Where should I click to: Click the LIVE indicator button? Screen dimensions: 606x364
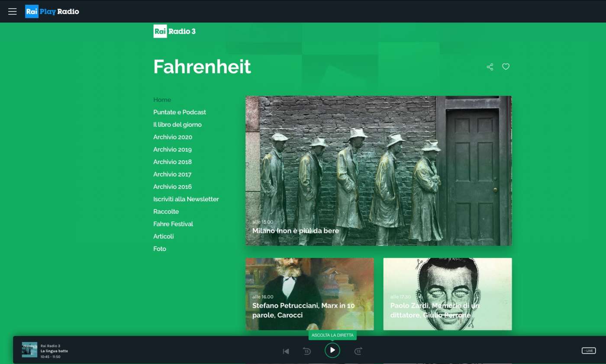coord(589,351)
